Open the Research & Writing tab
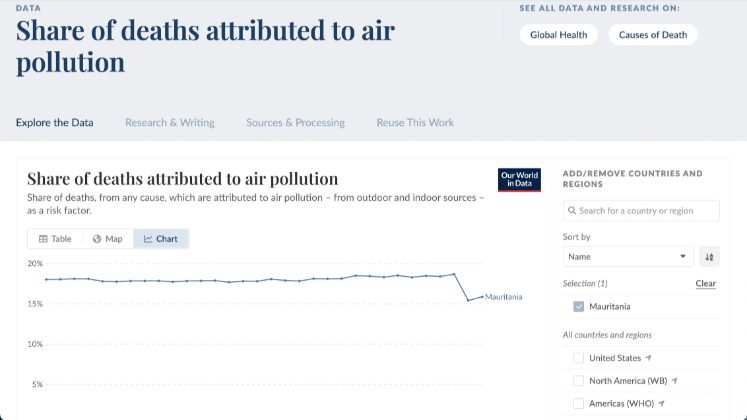This screenshot has width=747, height=420. (x=170, y=123)
